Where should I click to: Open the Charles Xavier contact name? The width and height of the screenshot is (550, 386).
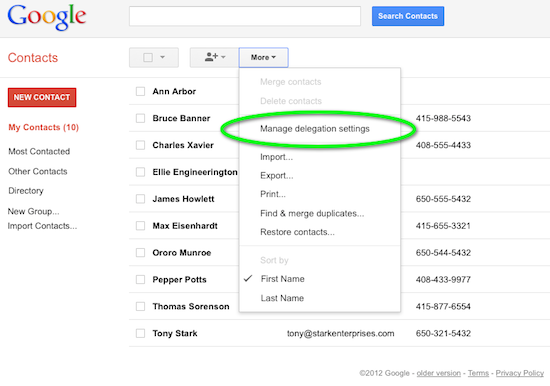pos(183,145)
